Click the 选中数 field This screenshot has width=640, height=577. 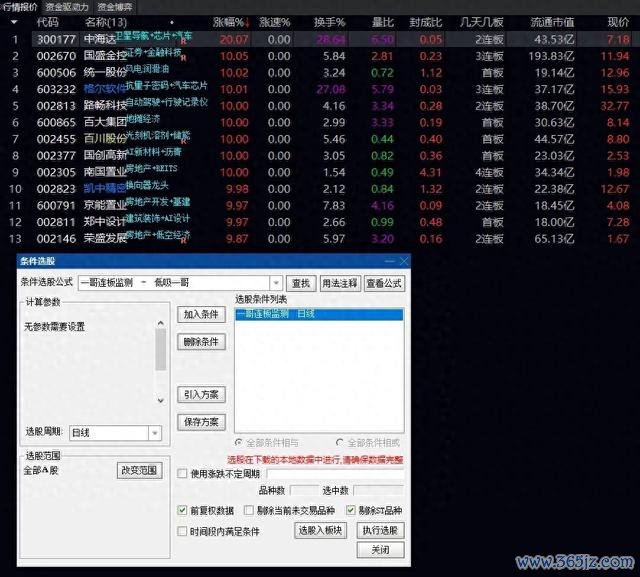tap(378, 490)
